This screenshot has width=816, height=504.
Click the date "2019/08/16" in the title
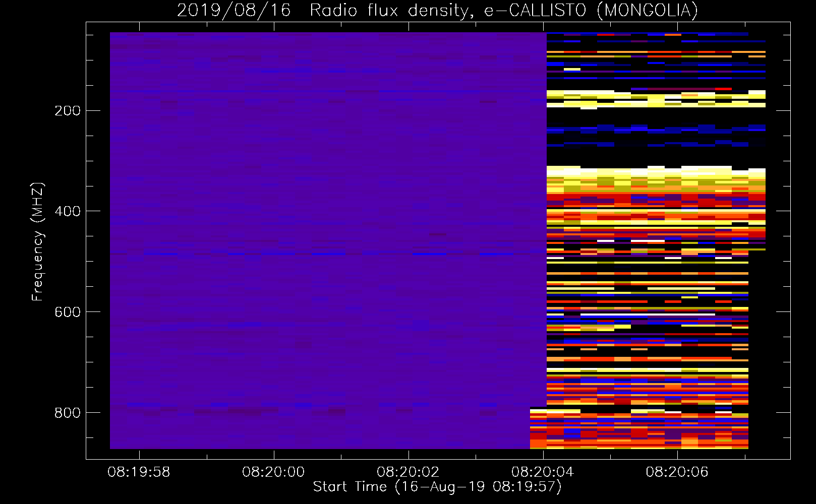point(234,10)
